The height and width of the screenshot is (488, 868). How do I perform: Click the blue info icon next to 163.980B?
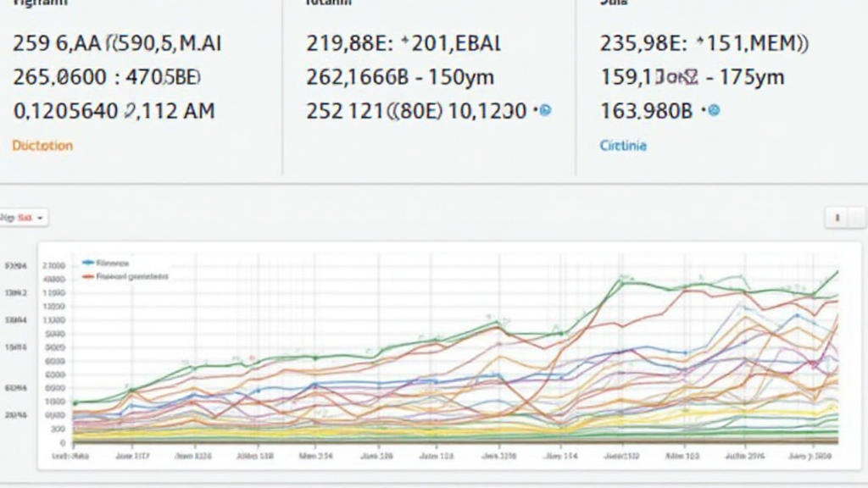713,110
